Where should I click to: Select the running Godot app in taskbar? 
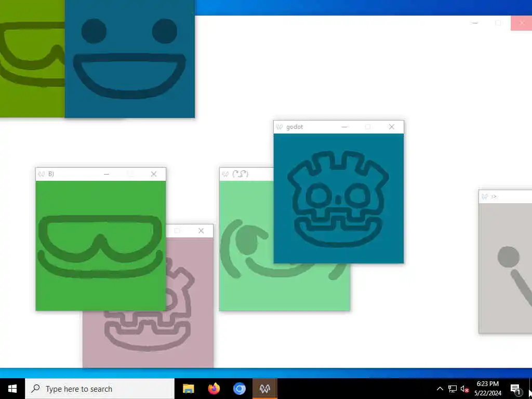(264, 389)
